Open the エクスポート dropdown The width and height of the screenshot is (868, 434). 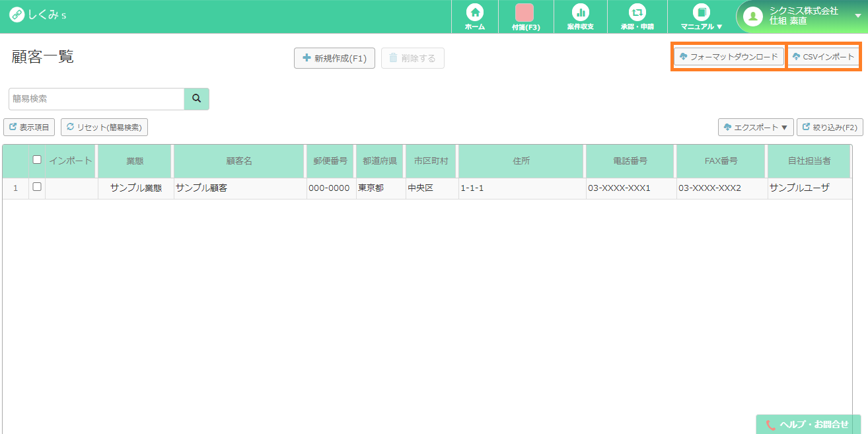756,127
